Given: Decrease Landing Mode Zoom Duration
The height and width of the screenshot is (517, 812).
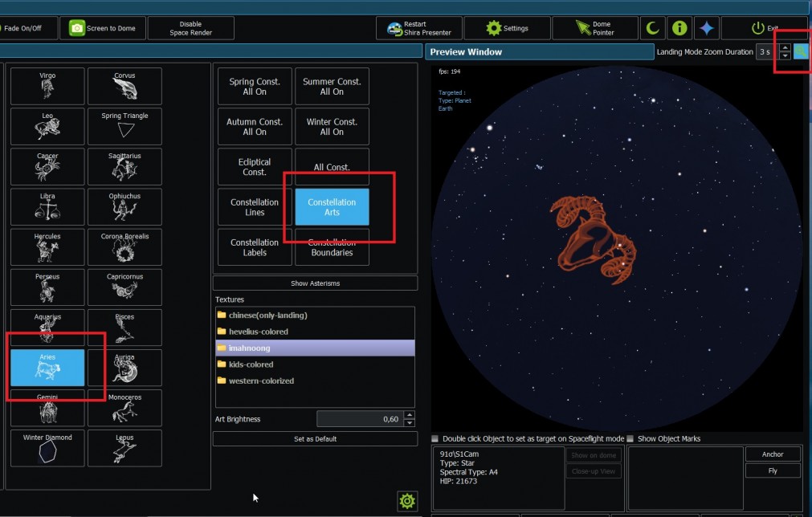Looking at the screenshot, I should point(785,55).
